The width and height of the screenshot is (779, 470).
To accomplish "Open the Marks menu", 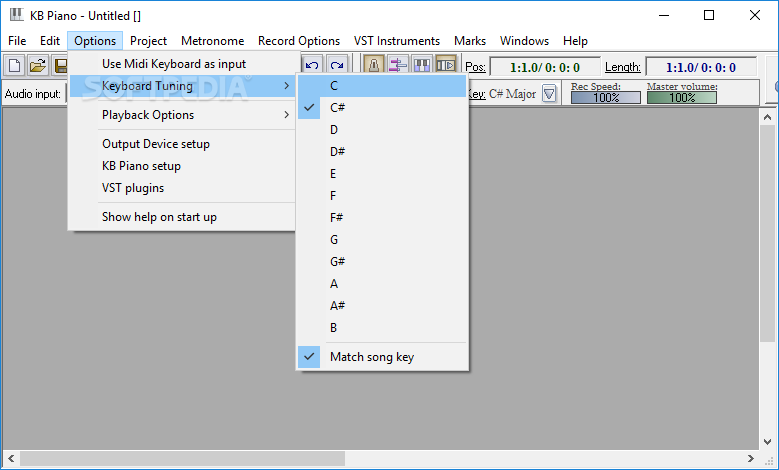I will pos(470,41).
